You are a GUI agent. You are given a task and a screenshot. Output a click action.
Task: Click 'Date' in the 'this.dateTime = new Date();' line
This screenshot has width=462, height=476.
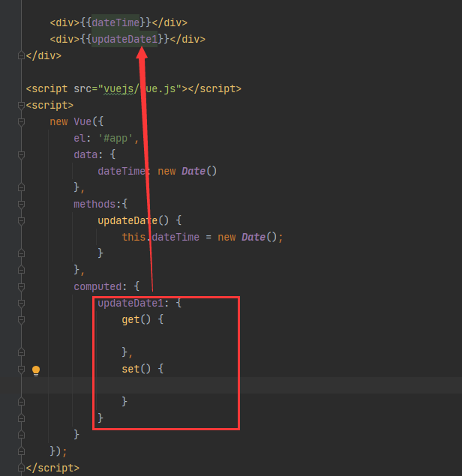point(253,237)
